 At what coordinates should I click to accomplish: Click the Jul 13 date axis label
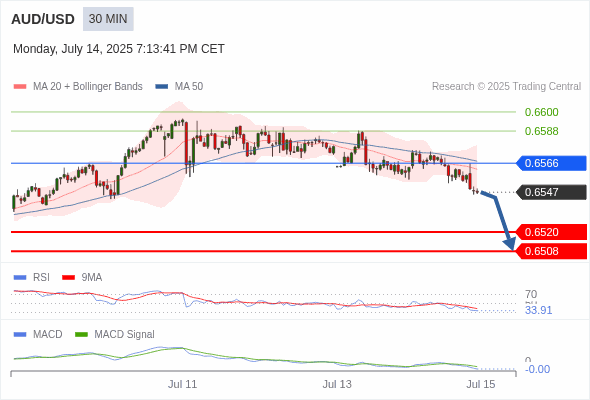337,384
